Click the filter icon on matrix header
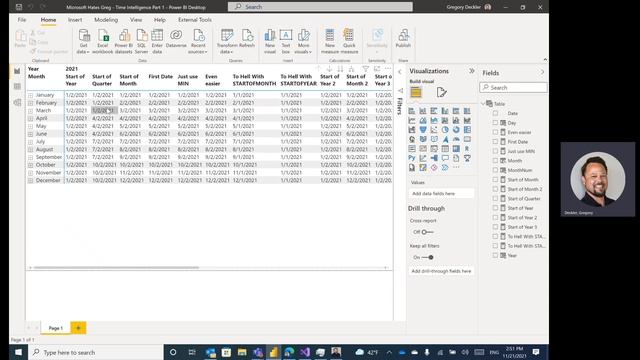The image size is (640, 360). (366, 69)
